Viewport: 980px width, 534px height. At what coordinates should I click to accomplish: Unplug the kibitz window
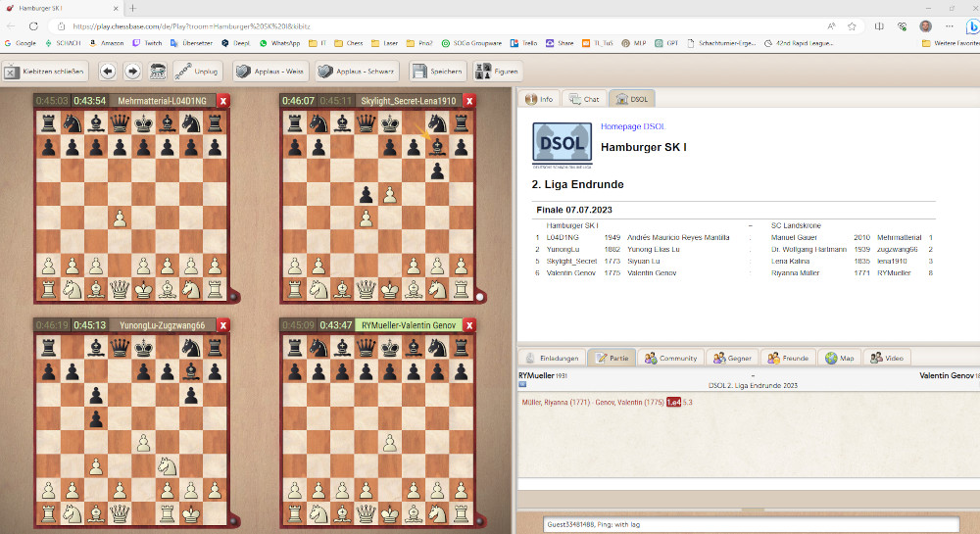196,71
